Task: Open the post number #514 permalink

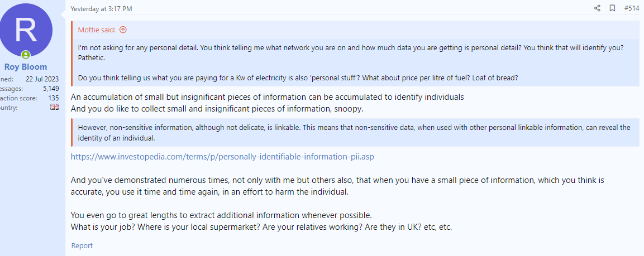Action: point(631,8)
